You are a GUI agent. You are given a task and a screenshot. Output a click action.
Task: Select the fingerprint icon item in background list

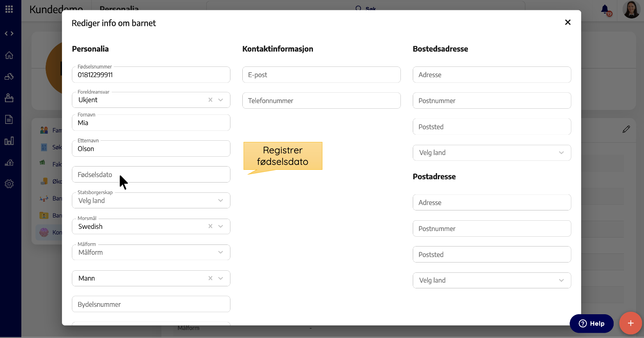(x=44, y=233)
